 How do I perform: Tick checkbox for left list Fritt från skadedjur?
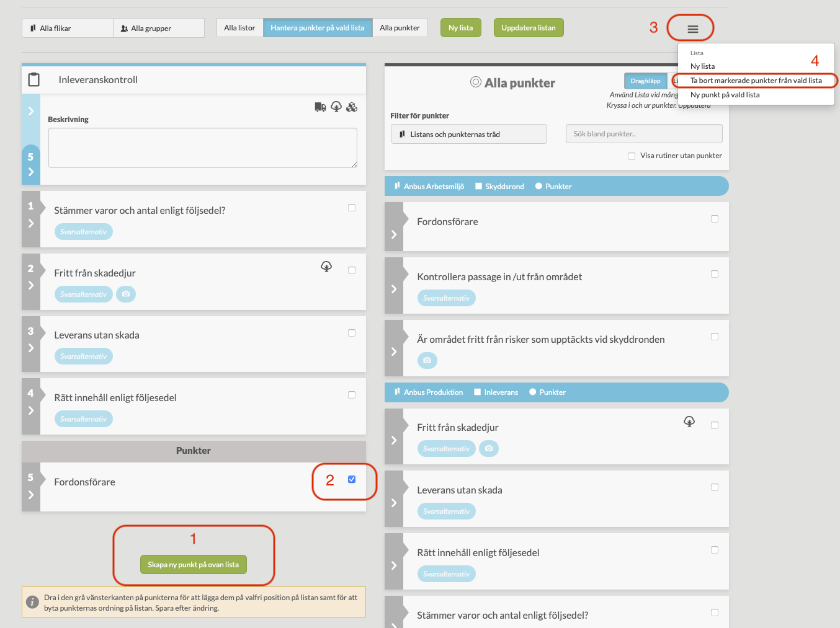(x=352, y=270)
